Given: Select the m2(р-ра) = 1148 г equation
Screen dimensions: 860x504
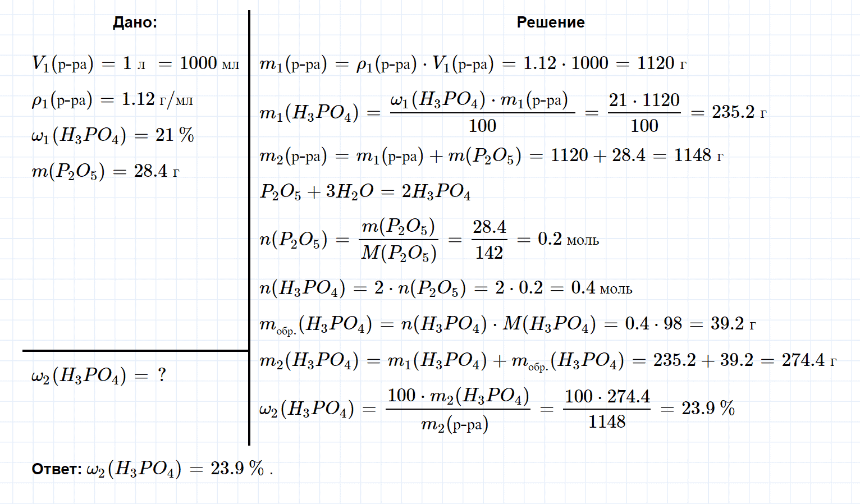Looking at the screenshot, I should pyautogui.click(x=491, y=155).
